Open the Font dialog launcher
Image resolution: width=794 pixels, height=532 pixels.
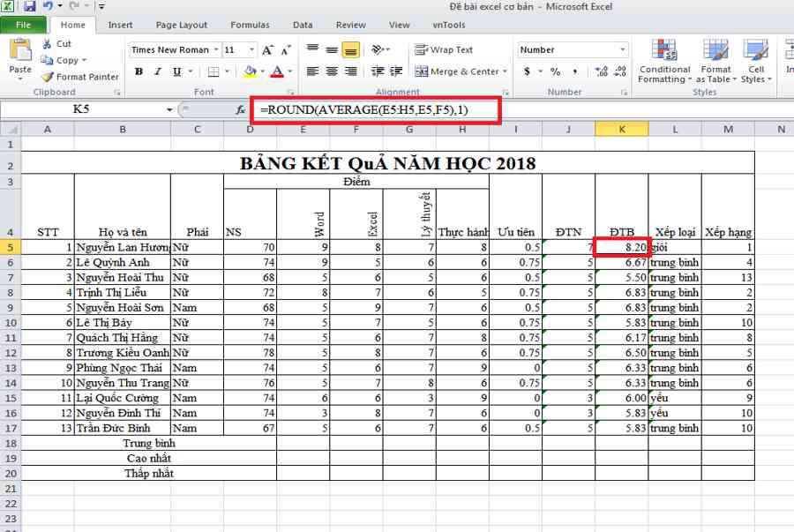coord(290,92)
